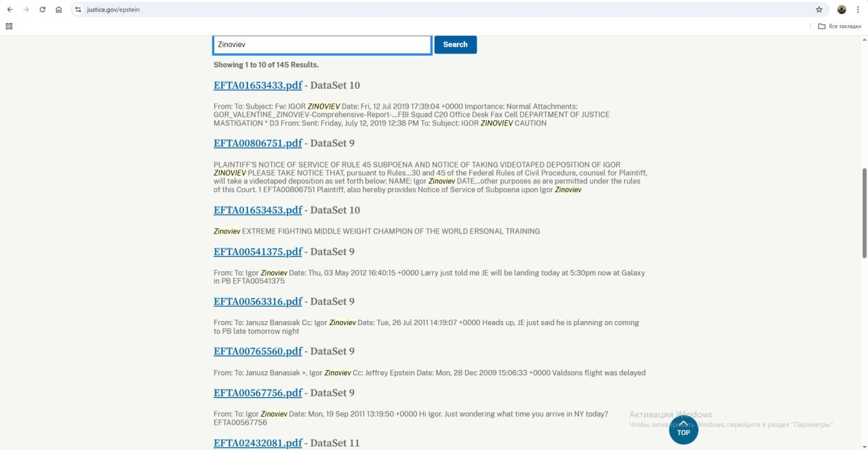Open the EFTA01653453.pdf link
Viewport: 868px width, 450px height.
pos(258,210)
